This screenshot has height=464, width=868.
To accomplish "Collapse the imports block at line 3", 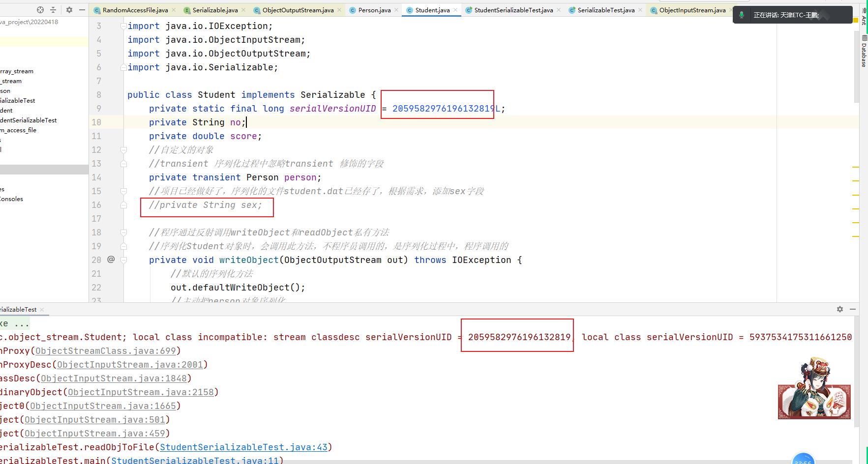I will point(124,26).
